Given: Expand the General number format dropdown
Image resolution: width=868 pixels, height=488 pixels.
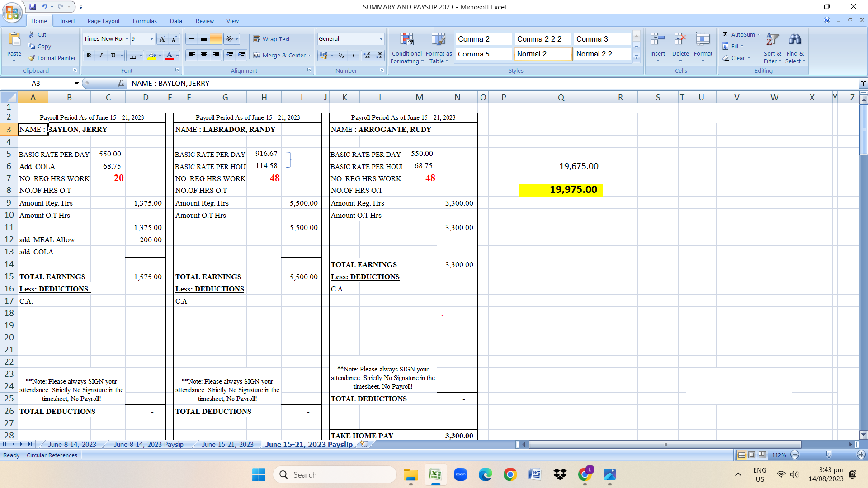Looking at the screenshot, I should tap(381, 39).
